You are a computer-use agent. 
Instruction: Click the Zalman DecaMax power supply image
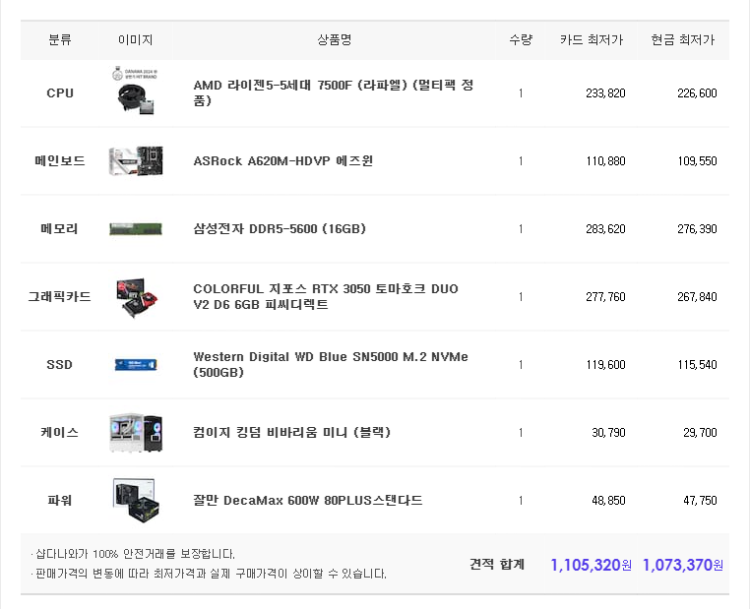[x=135, y=500]
